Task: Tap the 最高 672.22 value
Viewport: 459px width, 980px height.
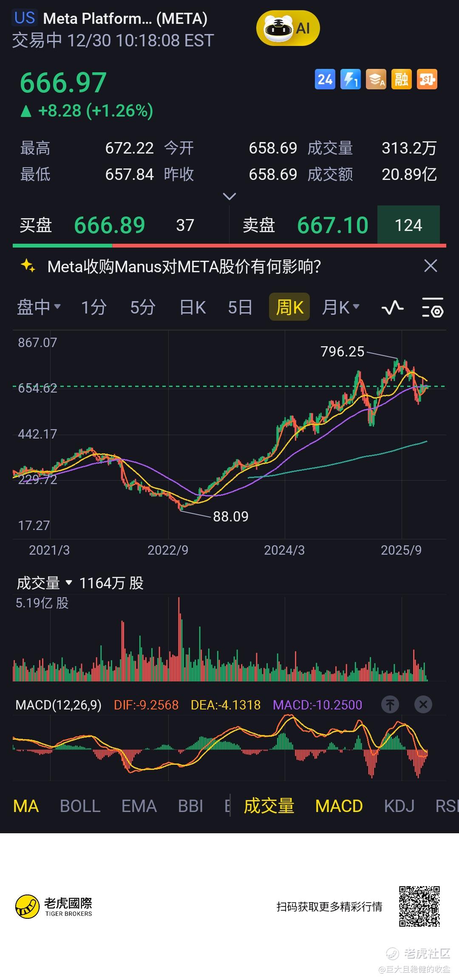Action: 130,148
